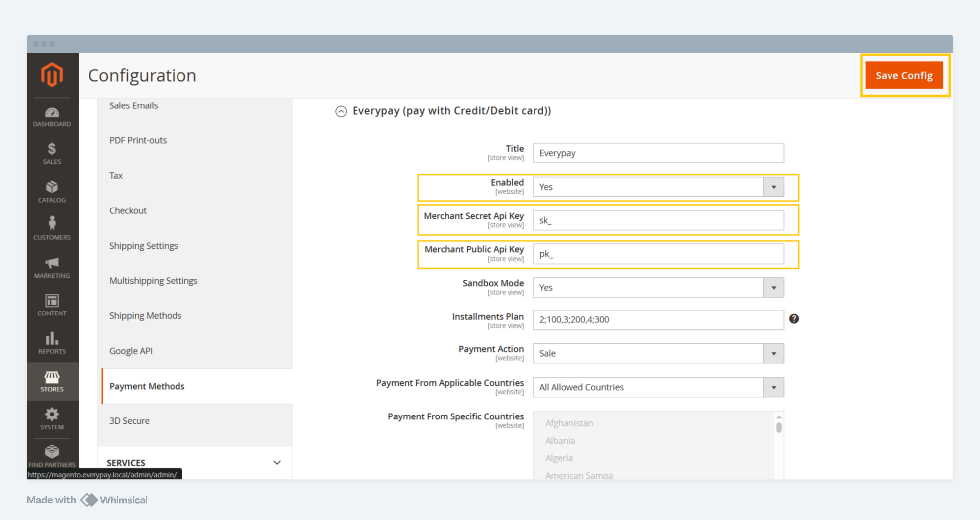This screenshot has height=520, width=980.
Task: Click the Title input field
Action: 658,153
